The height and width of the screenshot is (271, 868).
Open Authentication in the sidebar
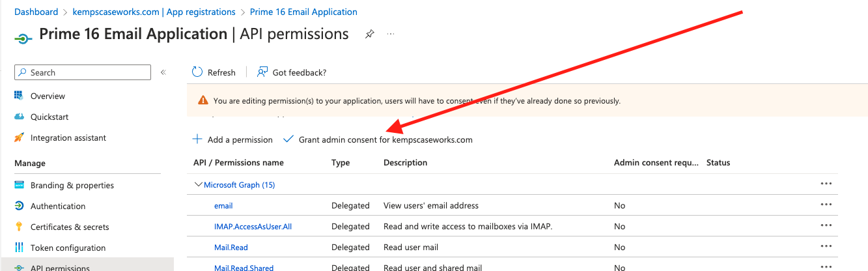pos(58,206)
